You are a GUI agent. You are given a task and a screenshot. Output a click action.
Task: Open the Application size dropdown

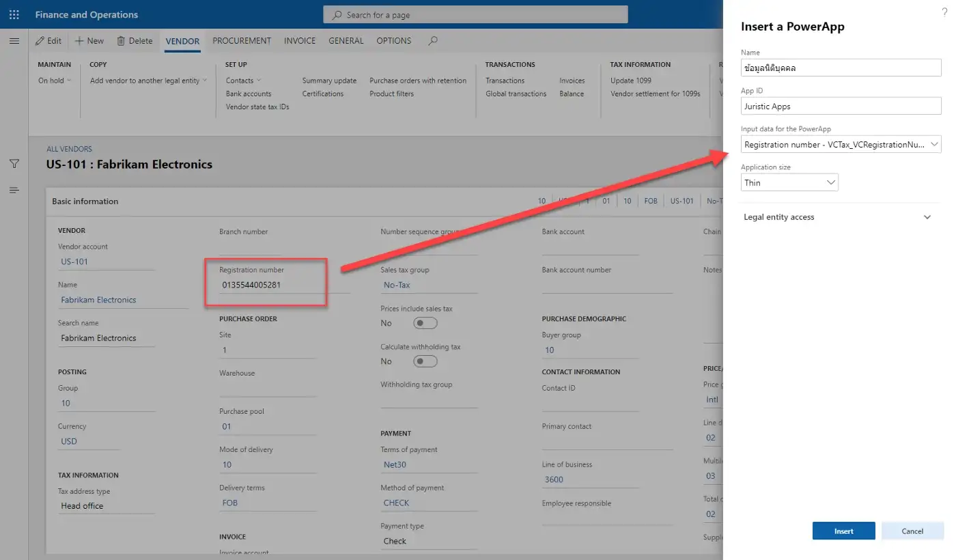pyautogui.click(x=789, y=182)
